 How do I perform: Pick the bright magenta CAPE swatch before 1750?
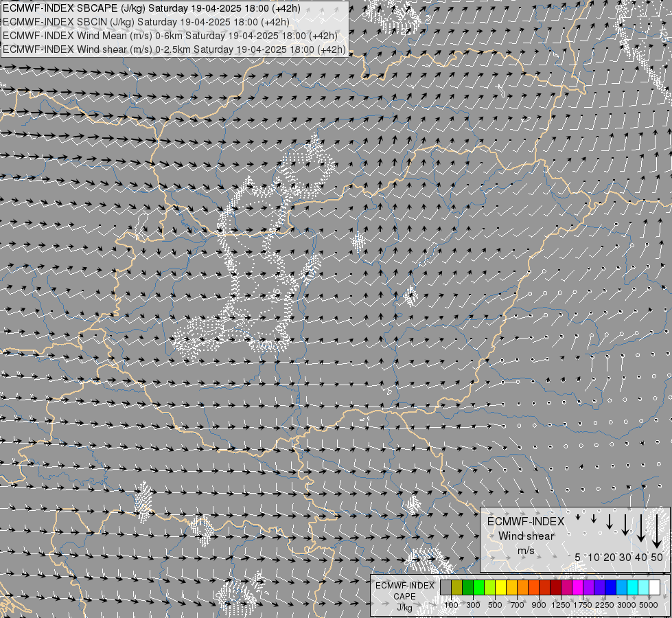578,588
